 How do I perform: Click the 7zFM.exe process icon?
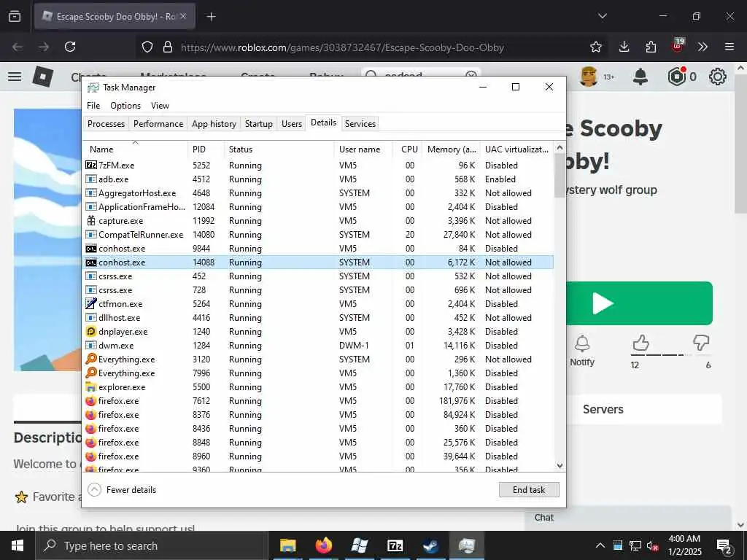point(91,166)
